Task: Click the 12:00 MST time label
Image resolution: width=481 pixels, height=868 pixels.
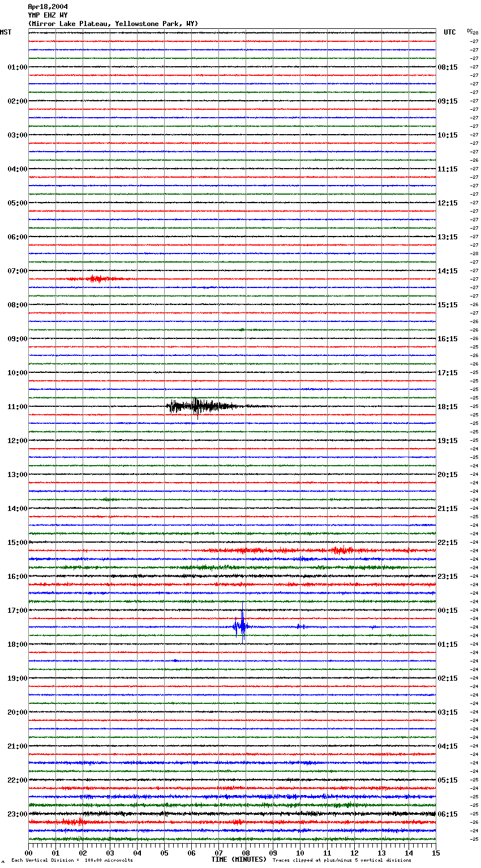Action: (x=18, y=441)
